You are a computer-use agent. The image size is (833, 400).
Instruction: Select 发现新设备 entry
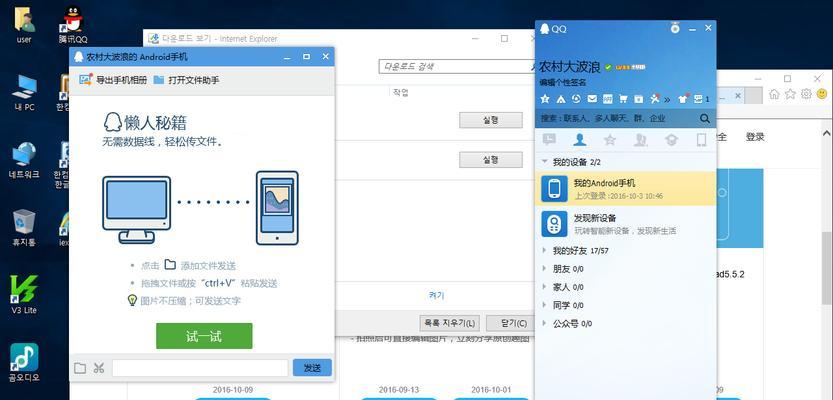point(626,224)
